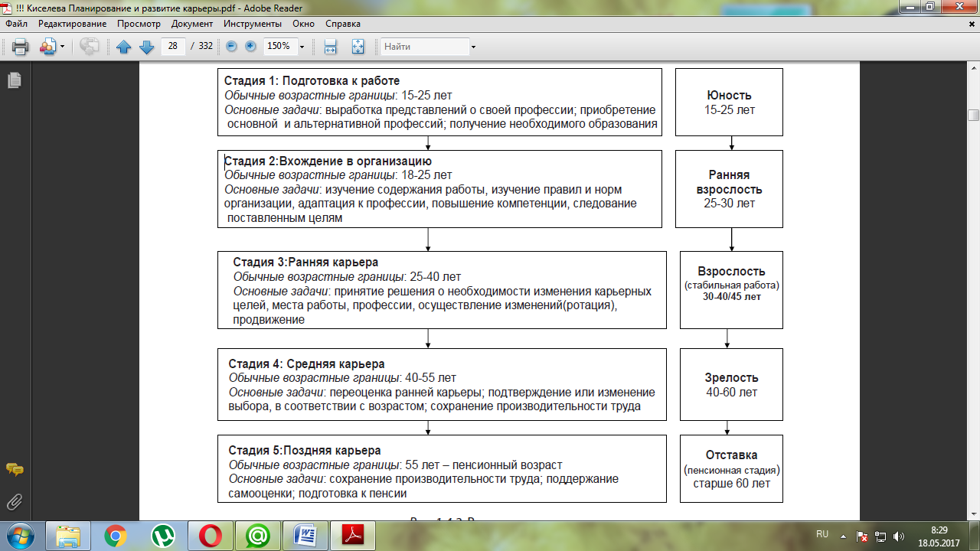980x551 pixels.
Task: Click the 150% zoom value field
Action: point(279,46)
